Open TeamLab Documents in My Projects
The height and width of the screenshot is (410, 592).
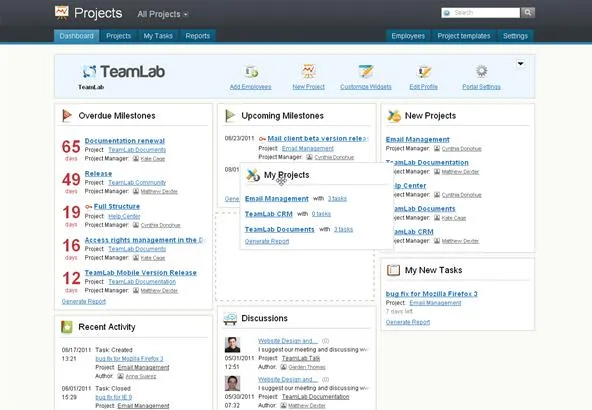coord(279,230)
